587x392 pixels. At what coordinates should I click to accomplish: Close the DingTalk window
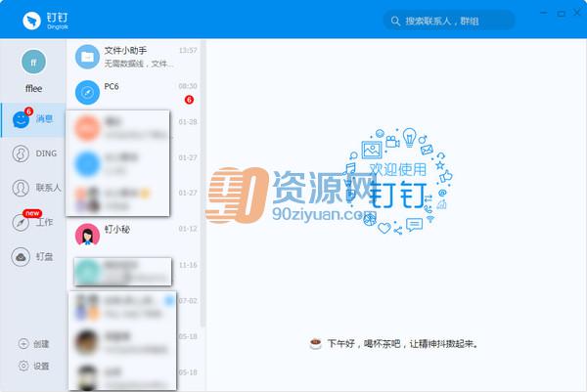pos(577,13)
